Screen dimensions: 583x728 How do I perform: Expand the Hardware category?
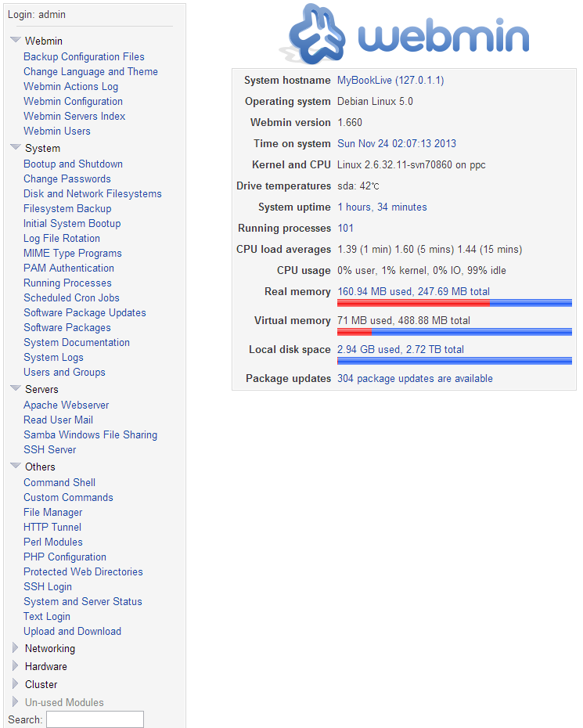click(15, 666)
